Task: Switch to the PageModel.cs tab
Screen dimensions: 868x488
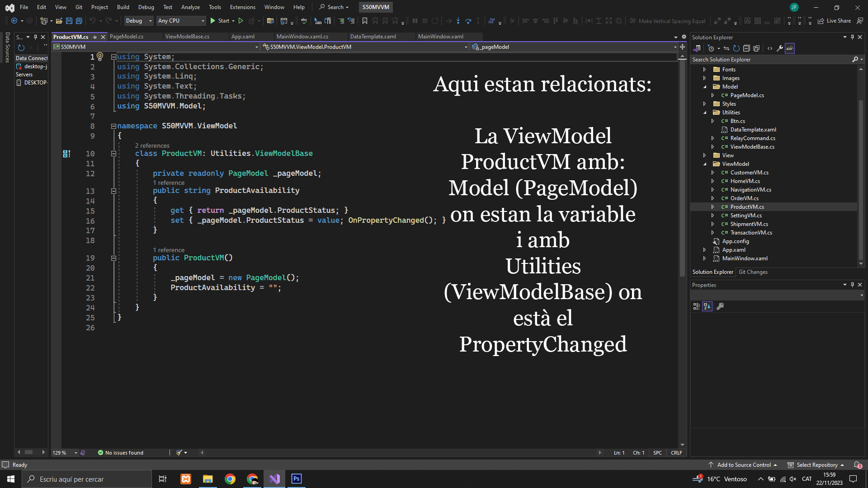Action: pyautogui.click(x=127, y=37)
